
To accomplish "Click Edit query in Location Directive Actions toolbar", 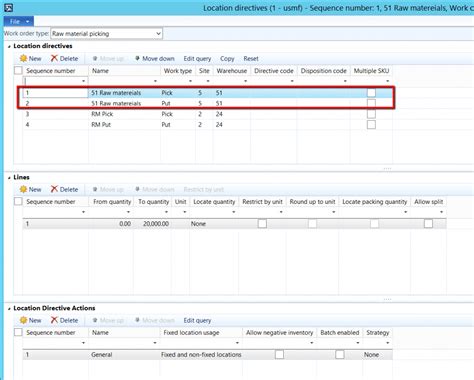I will (x=197, y=321).
